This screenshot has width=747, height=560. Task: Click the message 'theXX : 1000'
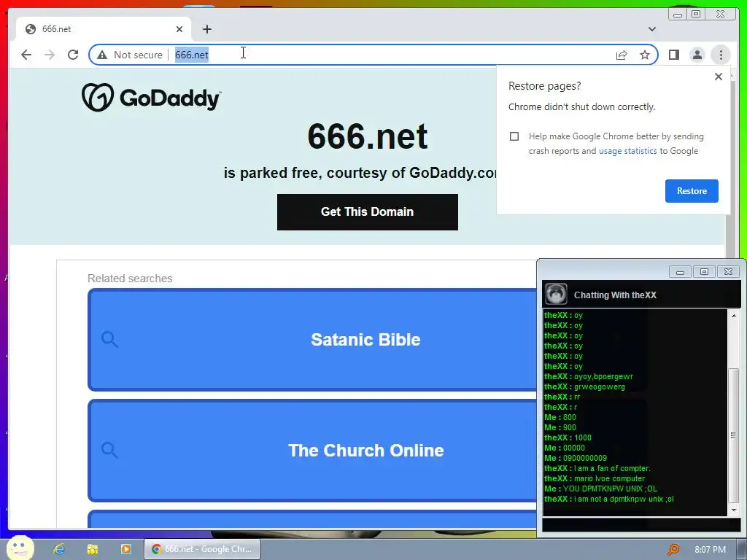568,437
